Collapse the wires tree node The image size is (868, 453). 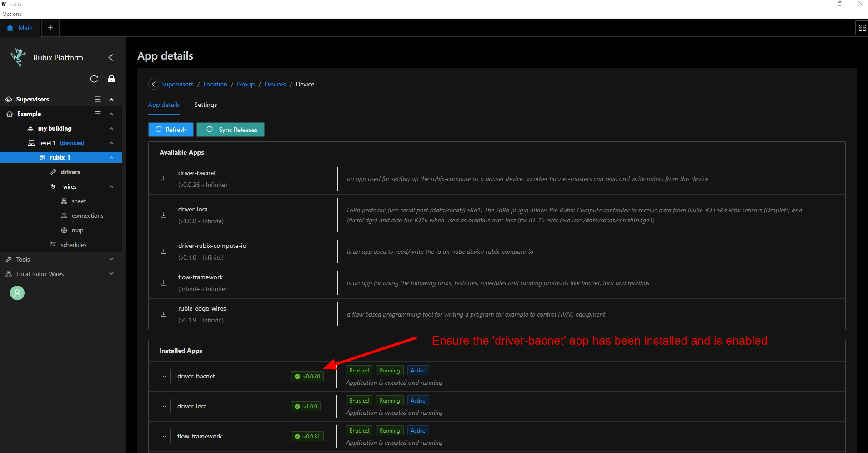tap(111, 186)
